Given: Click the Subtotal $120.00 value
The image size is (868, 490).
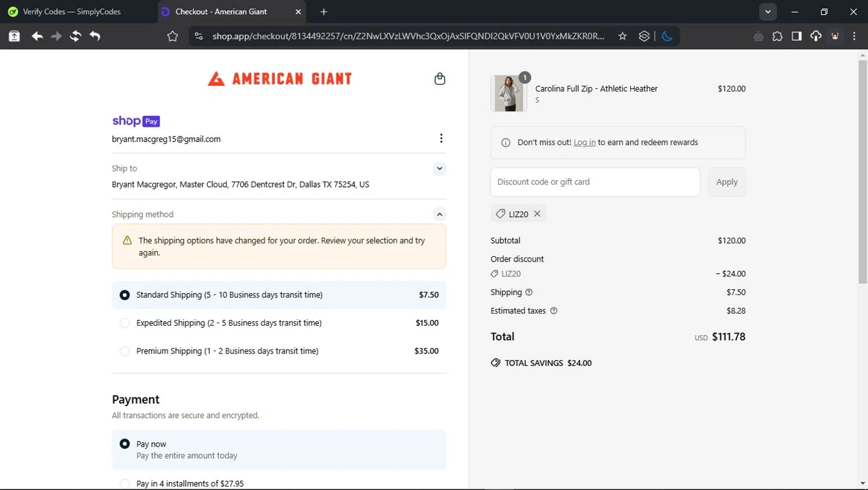Looking at the screenshot, I should (x=731, y=240).
